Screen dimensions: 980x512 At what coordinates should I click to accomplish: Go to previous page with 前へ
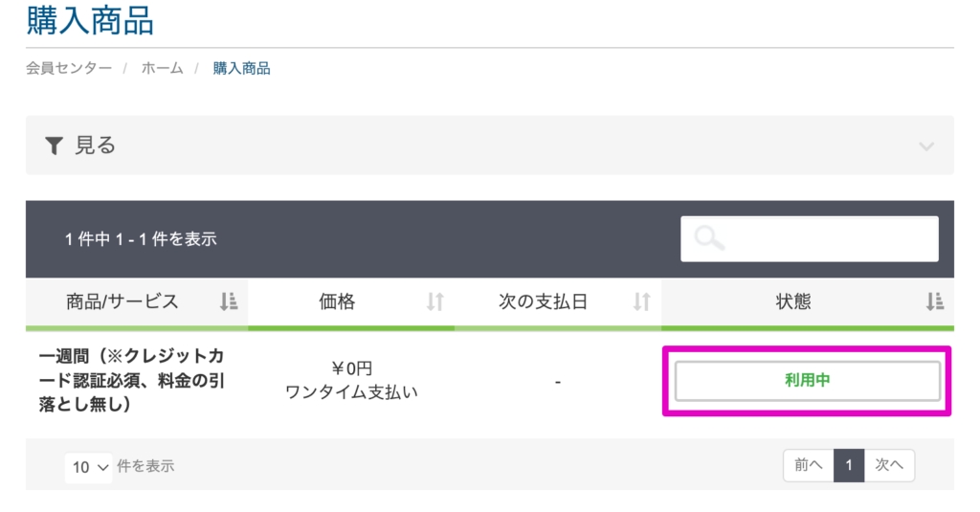pos(808,465)
